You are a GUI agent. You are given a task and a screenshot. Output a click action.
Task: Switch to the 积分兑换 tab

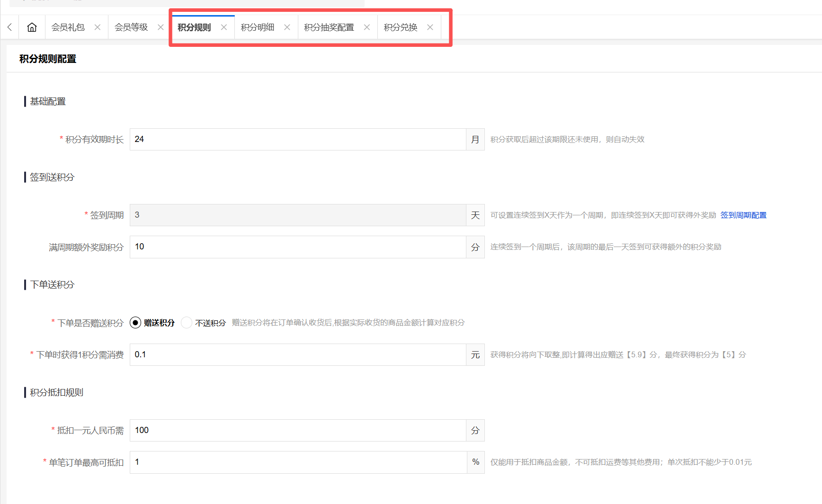(x=401, y=27)
